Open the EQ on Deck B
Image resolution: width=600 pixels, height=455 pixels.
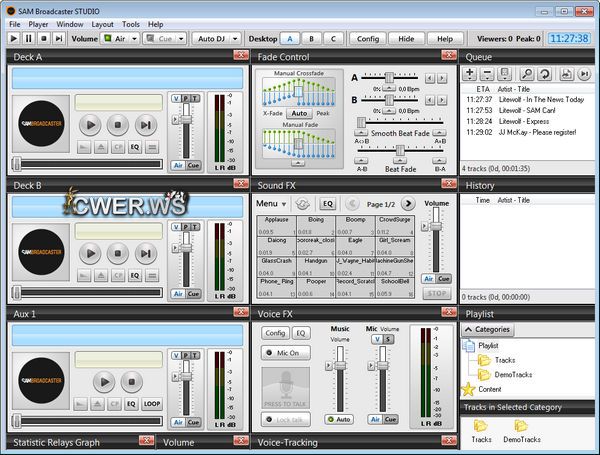coord(135,276)
